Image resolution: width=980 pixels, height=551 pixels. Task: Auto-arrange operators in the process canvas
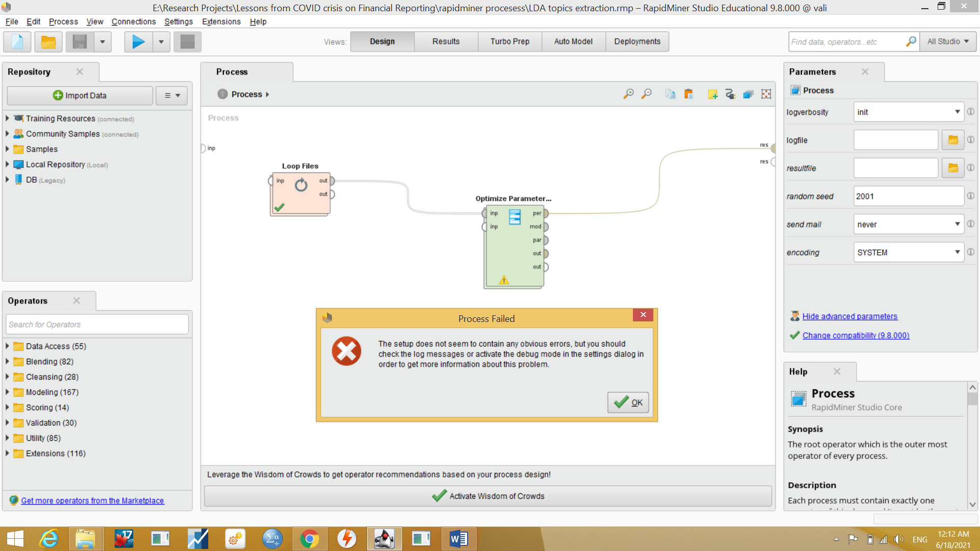tap(730, 94)
